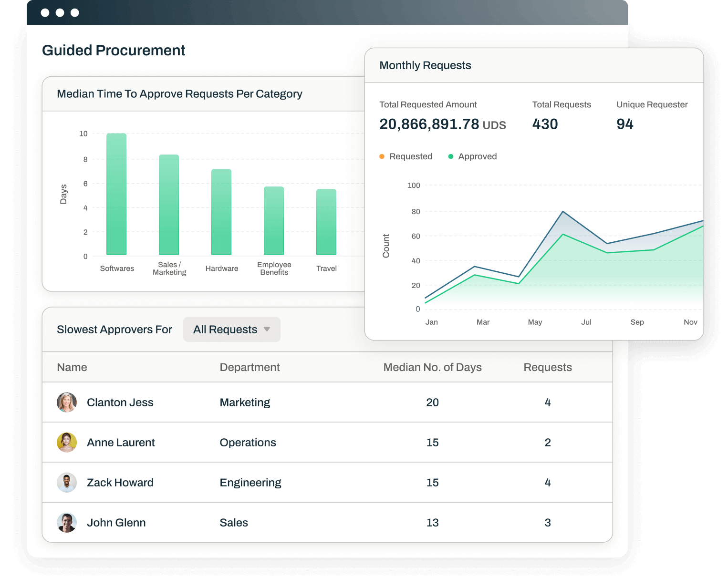728x588 pixels.
Task: Click Anne Laurent's avatar photo
Action: point(67,443)
